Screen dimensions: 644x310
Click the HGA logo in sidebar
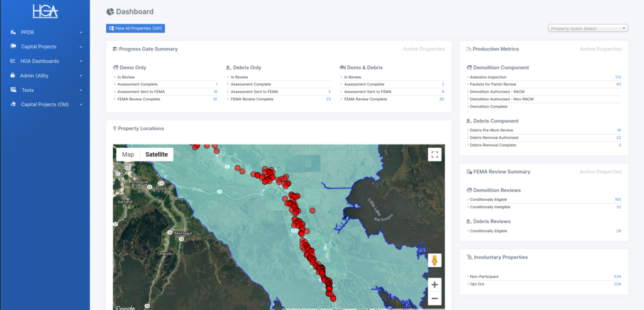point(45,11)
